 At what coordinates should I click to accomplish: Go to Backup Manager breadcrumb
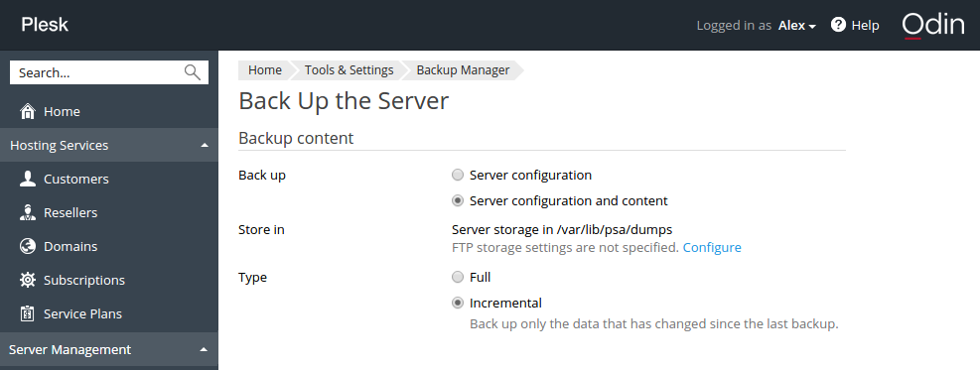pyautogui.click(x=463, y=69)
